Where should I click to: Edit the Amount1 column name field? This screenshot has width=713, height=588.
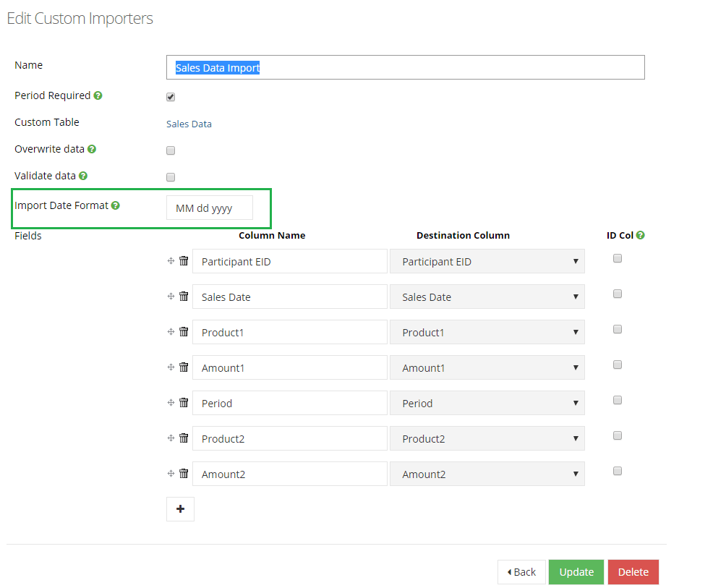pyautogui.click(x=290, y=367)
